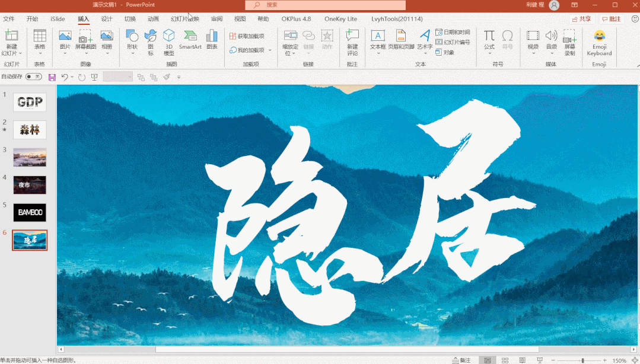Insert a 文本框 text box
The height and width of the screenshot is (364, 640).
(x=378, y=43)
